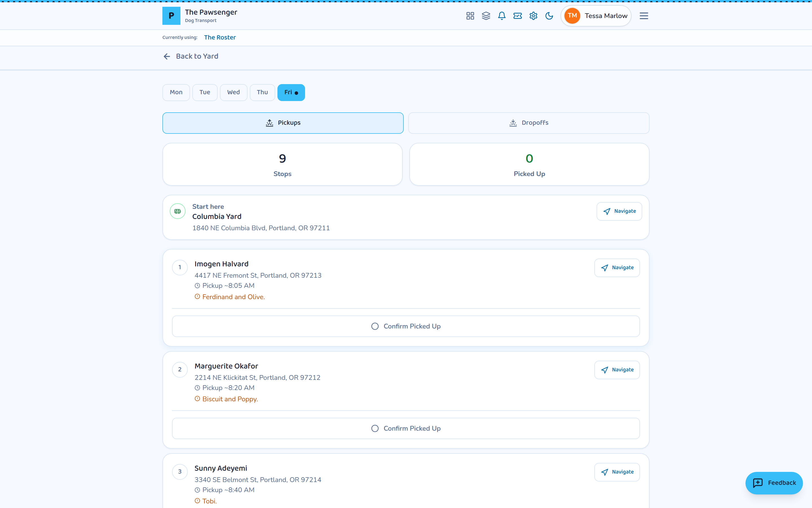
Task: Navigate to Sunny Adeyemi's address
Action: click(617, 472)
